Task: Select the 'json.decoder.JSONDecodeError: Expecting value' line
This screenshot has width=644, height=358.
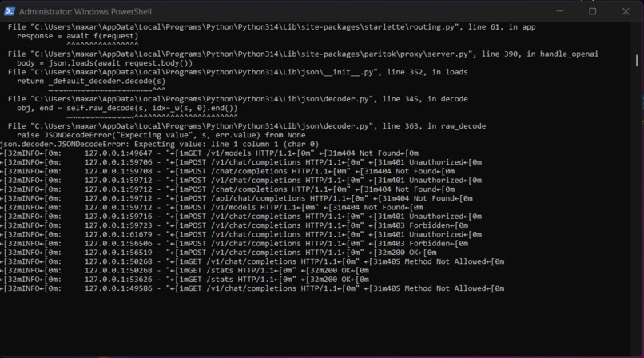Action: click(x=159, y=145)
